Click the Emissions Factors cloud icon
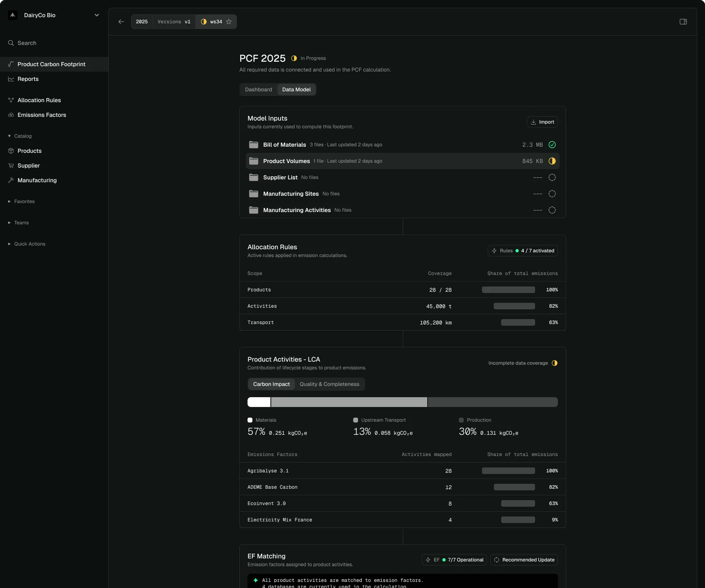The width and height of the screenshot is (705, 588). (x=11, y=115)
